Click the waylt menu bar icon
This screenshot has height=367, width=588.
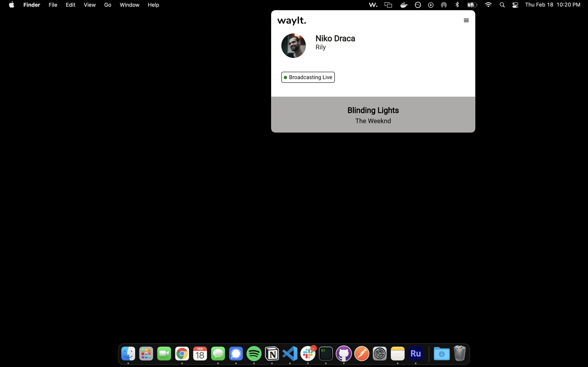point(373,5)
